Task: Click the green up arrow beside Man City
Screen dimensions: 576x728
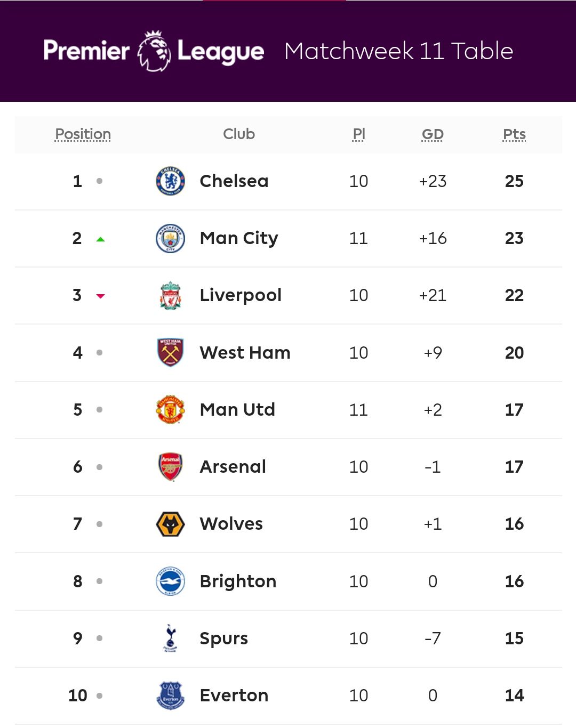Action: click(100, 239)
